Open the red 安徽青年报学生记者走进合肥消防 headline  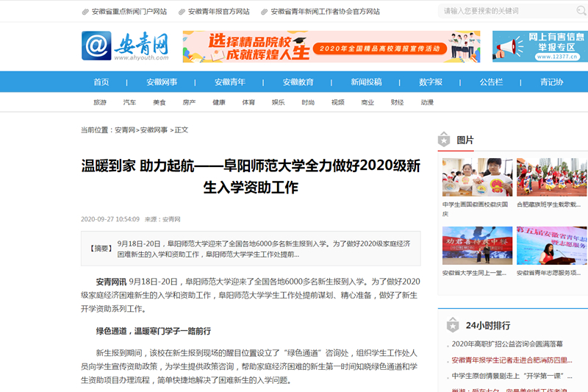coord(511,360)
